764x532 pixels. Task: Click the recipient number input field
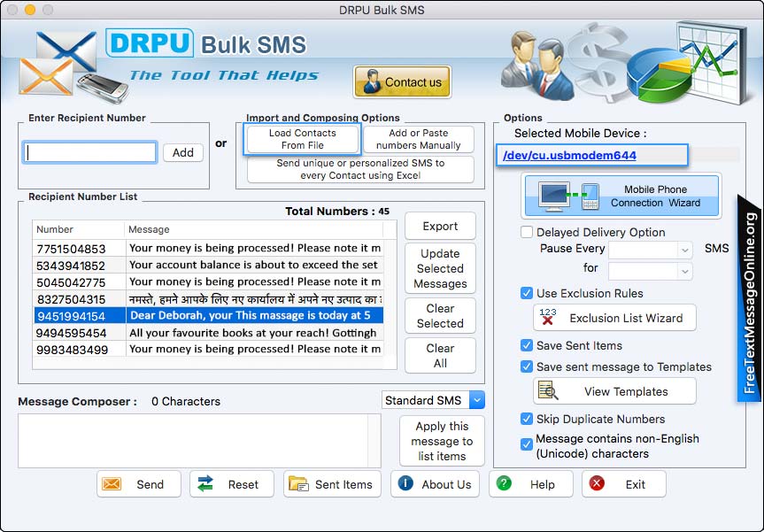pos(90,152)
